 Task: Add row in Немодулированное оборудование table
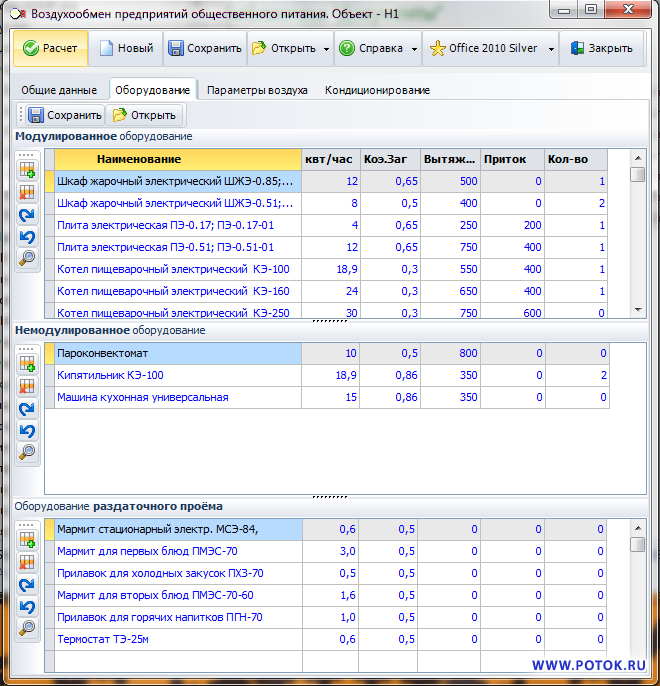coord(27,364)
